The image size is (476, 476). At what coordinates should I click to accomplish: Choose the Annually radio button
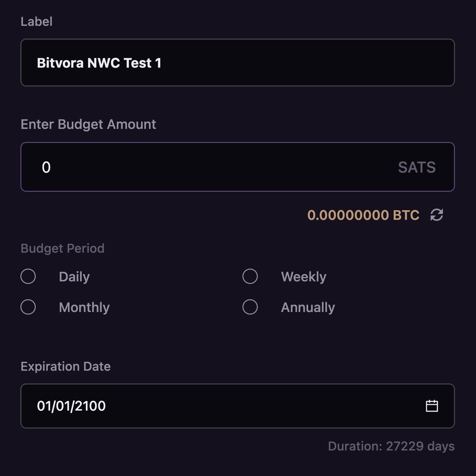[x=250, y=307]
